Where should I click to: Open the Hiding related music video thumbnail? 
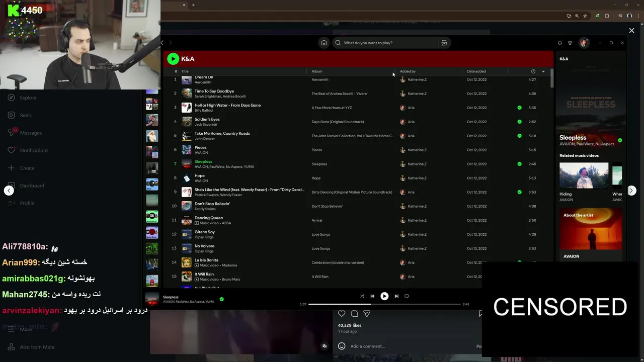pos(584,175)
